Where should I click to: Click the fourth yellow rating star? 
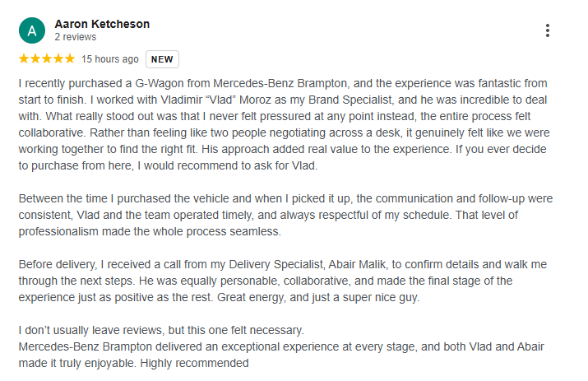tap(56, 59)
